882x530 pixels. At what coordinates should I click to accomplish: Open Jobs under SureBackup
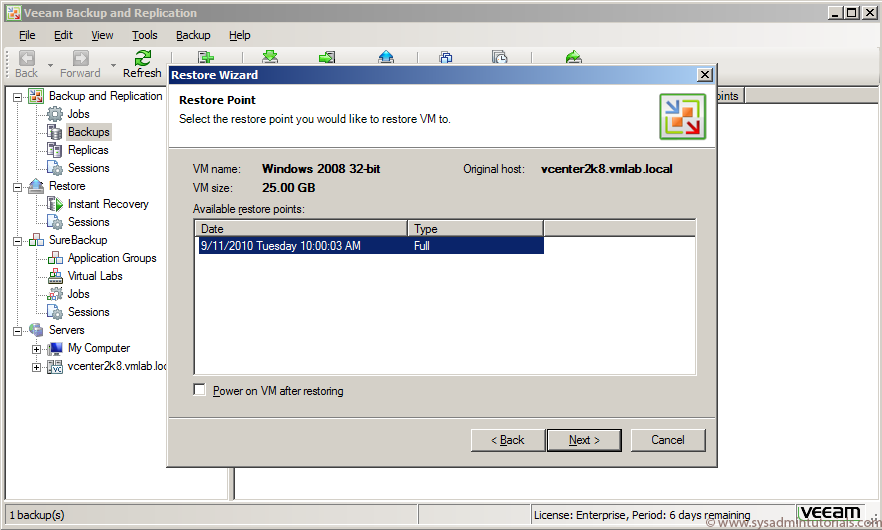pyautogui.click(x=78, y=294)
